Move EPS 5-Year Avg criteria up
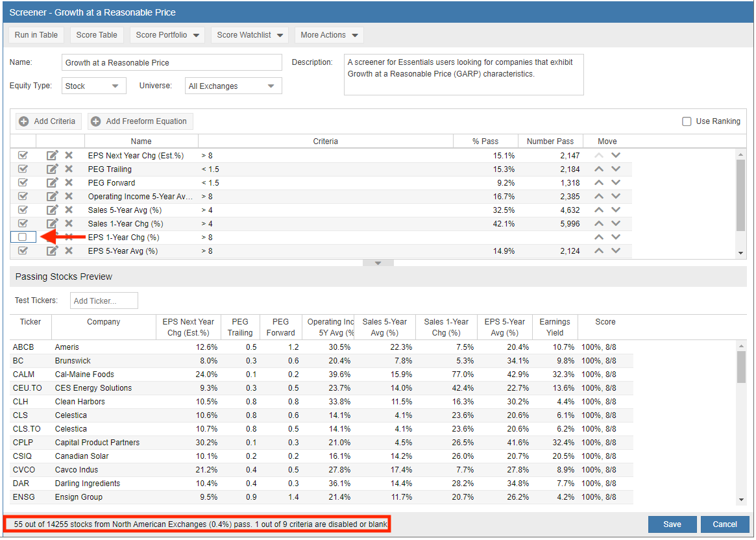 (x=599, y=251)
